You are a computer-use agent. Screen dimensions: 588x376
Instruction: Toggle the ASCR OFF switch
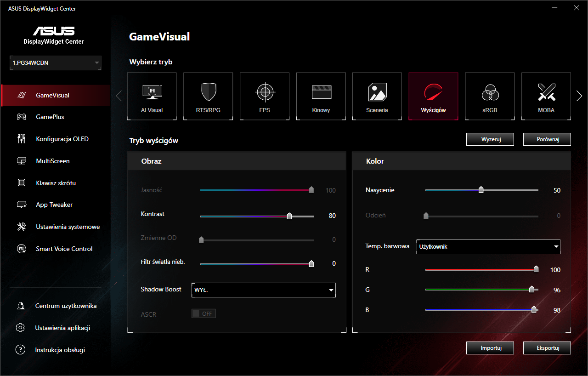(x=204, y=314)
